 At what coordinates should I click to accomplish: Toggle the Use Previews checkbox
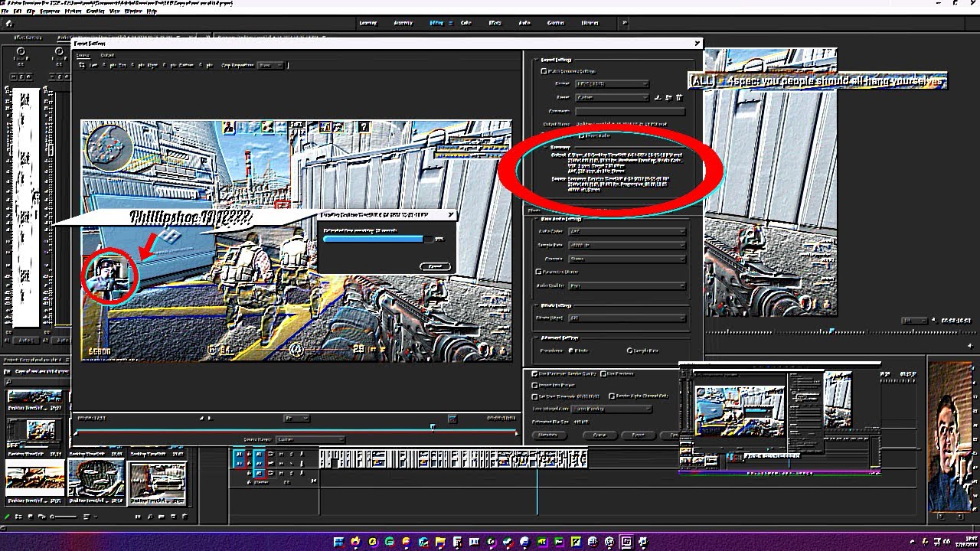[604, 374]
